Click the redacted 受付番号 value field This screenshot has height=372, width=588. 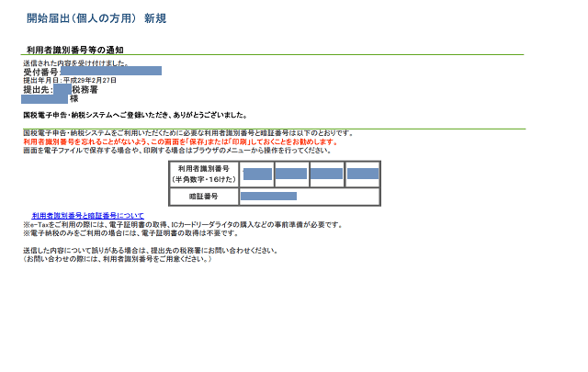110,71
